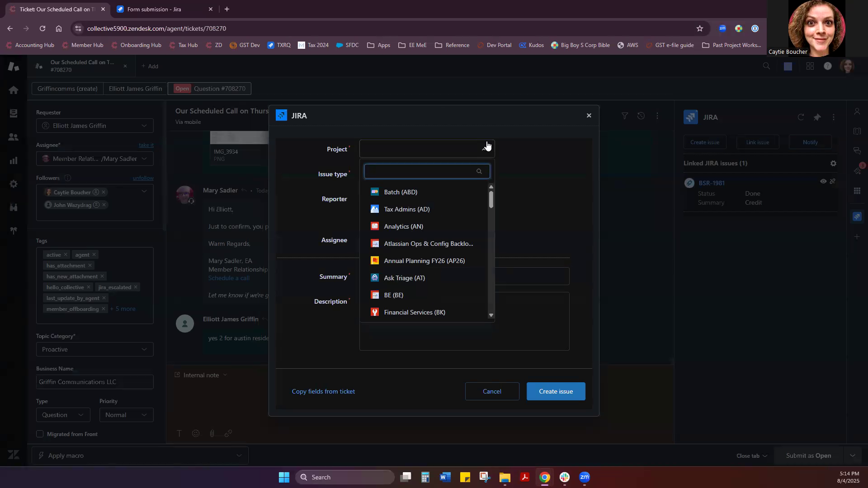Image resolution: width=868 pixels, height=488 pixels.
Task: Open Zoom from the Windows taskbar
Action: [x=585, y=477]
